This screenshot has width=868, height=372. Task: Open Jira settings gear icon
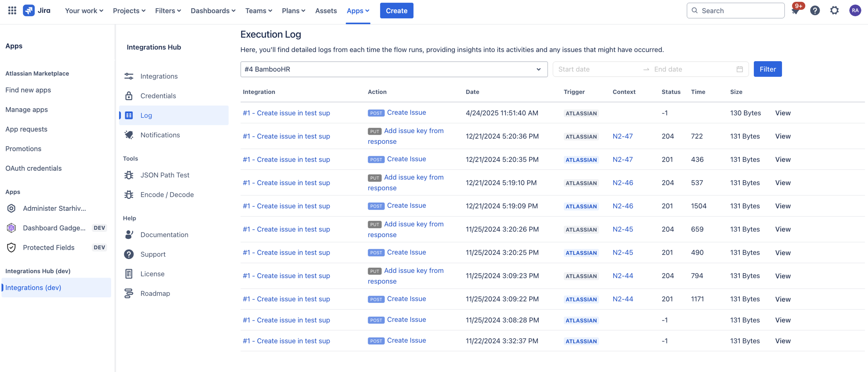(x=835, y=10)
